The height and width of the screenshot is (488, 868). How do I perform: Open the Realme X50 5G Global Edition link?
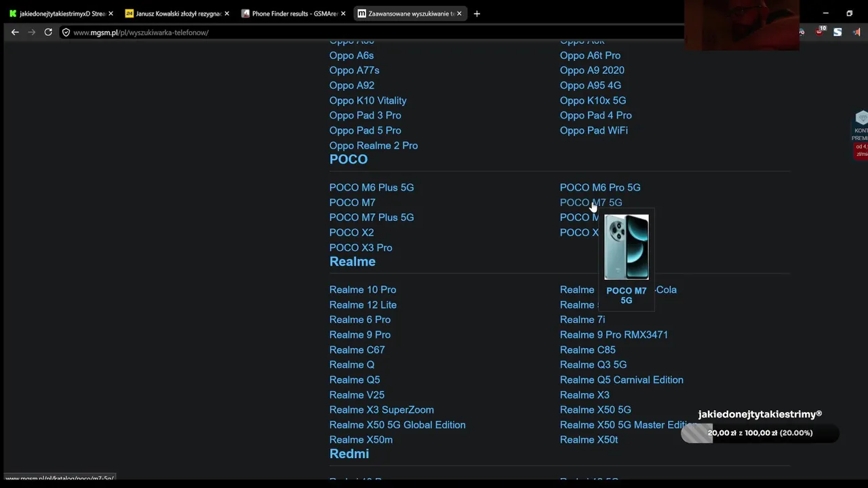click(397, 425)
